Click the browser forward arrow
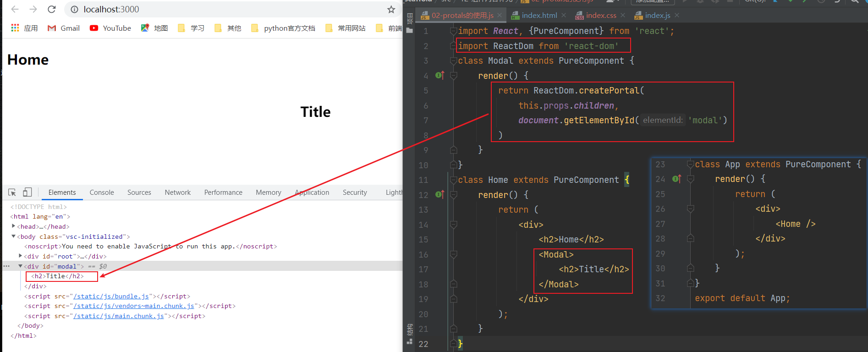The image size is (868, 352). pyautogui.click(x=33, y=9)
